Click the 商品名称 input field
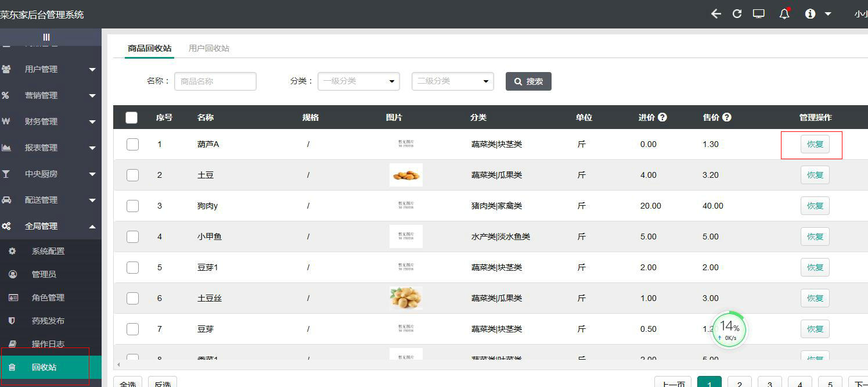Viewport: 868px width, 387px height. click(215, 81)
